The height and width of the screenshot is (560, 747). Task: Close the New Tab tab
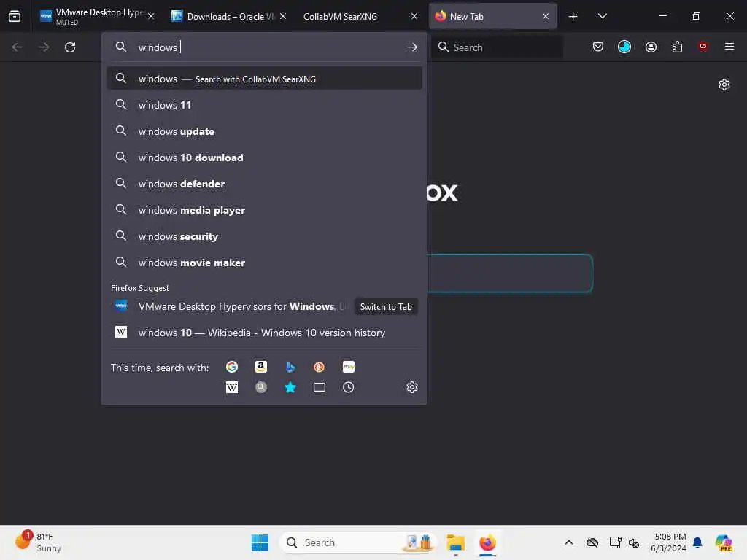pos(546,16)
